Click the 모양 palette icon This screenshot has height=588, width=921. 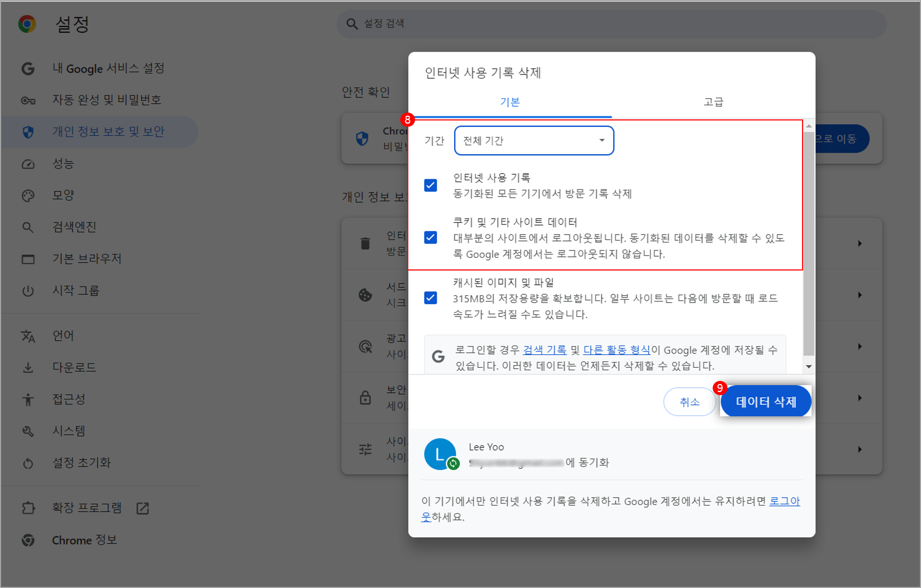(27, 195)
